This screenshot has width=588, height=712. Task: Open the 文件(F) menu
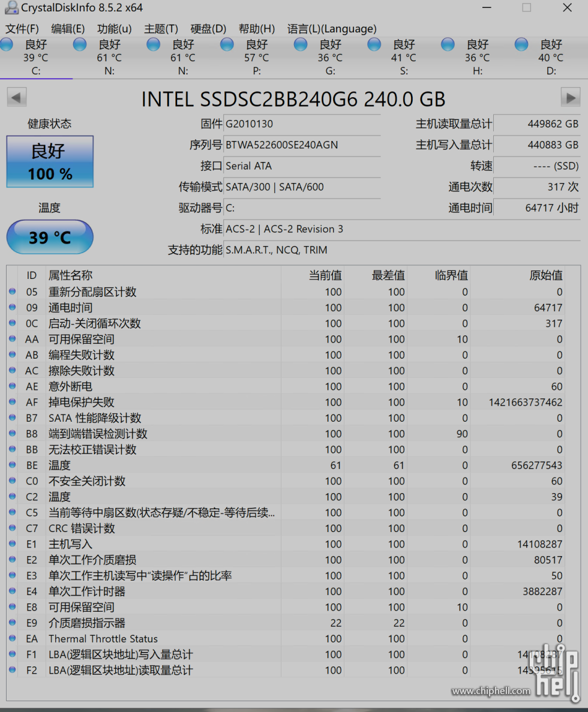(22, 29)
